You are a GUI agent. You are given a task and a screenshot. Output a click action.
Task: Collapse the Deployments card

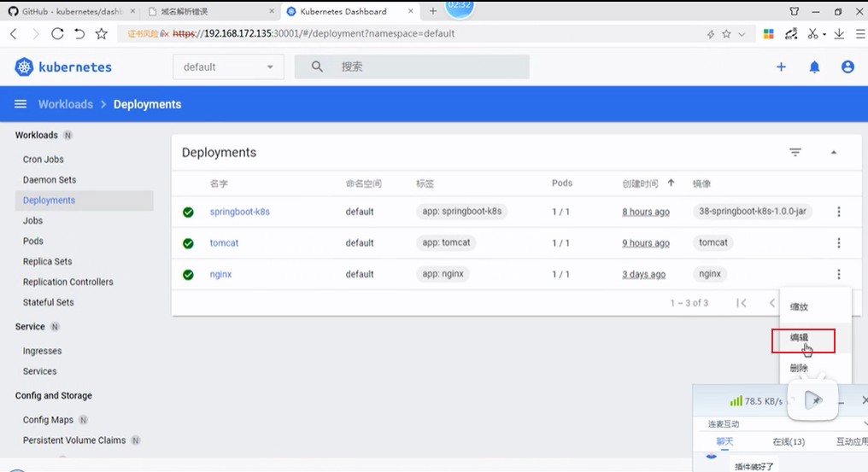click(834, 152)
